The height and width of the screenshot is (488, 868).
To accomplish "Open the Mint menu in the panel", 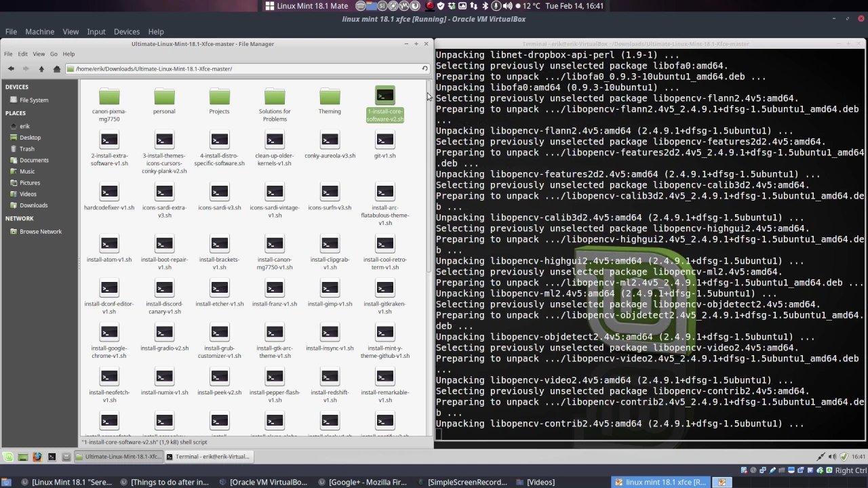I will coord(8,457).
